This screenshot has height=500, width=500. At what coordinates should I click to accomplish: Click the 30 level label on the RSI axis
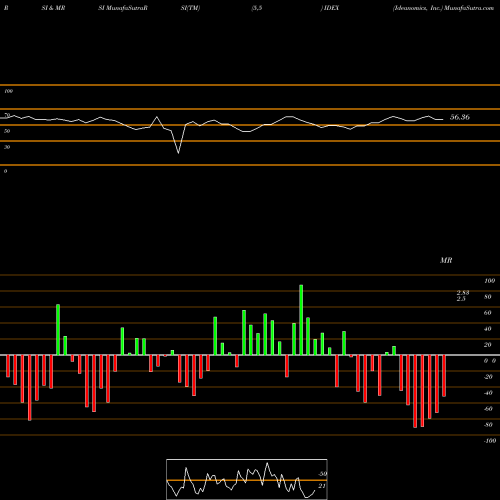pos(7,147)
